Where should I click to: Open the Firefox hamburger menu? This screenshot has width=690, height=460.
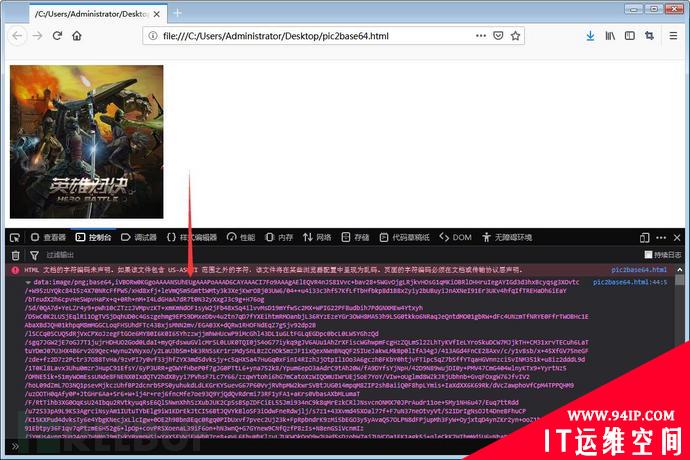[673, 36]
